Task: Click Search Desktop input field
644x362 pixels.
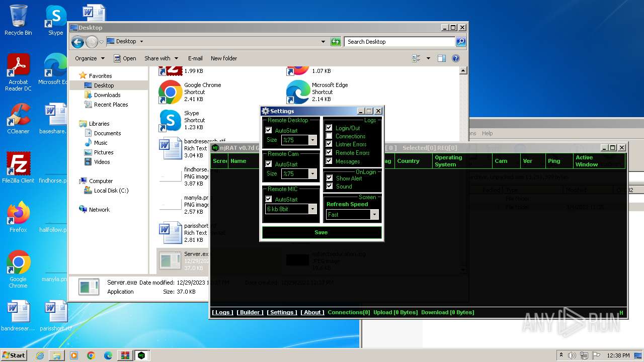Action: point(399,42)
